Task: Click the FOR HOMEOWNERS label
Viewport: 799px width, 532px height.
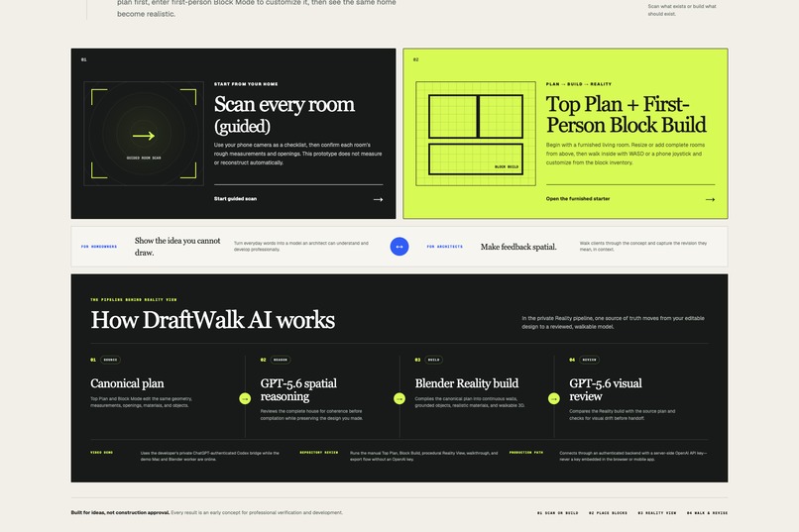Action: [99, 247]
